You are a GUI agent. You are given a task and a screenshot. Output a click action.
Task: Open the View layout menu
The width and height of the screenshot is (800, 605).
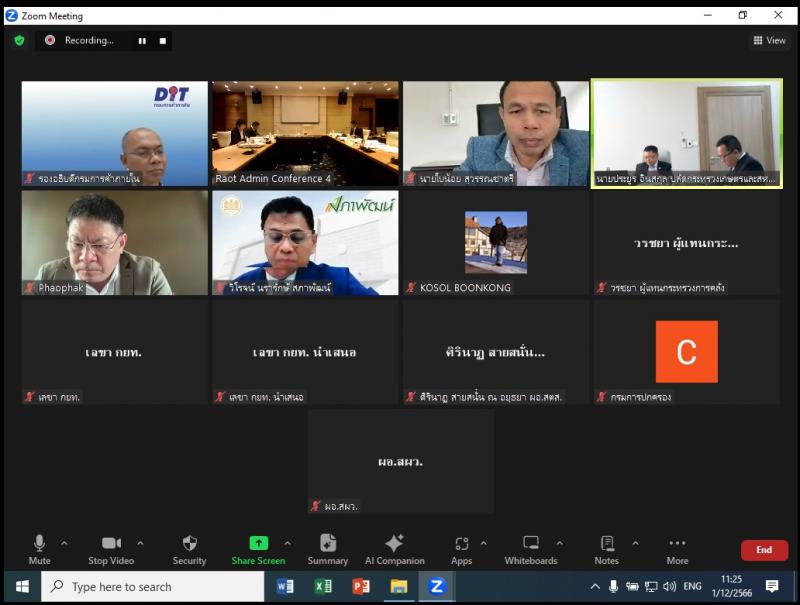click(x=769, y=41)
